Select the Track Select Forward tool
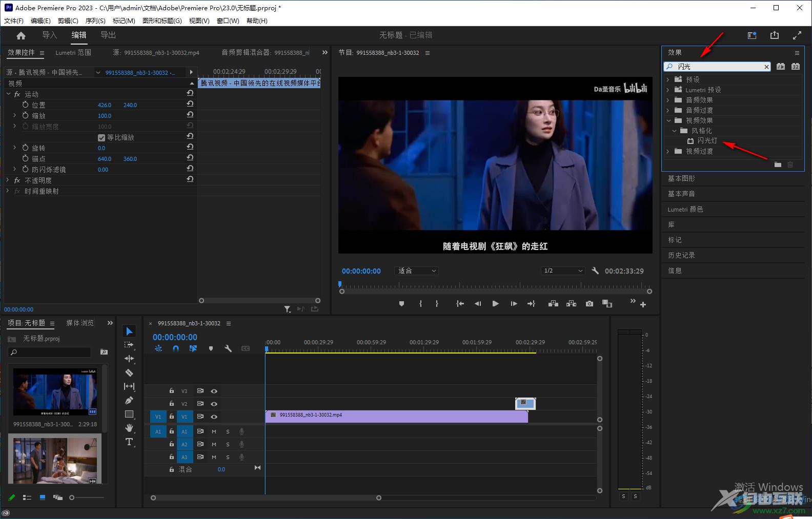The height and width of the screenshot is (519, 812). click(129, 345)
